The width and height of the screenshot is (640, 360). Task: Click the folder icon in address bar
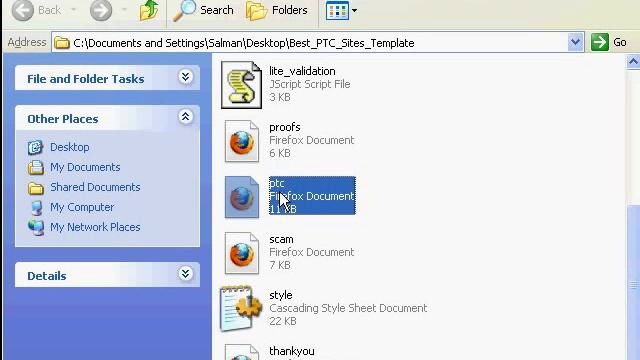pyautogui.click(x=62, y=42)
